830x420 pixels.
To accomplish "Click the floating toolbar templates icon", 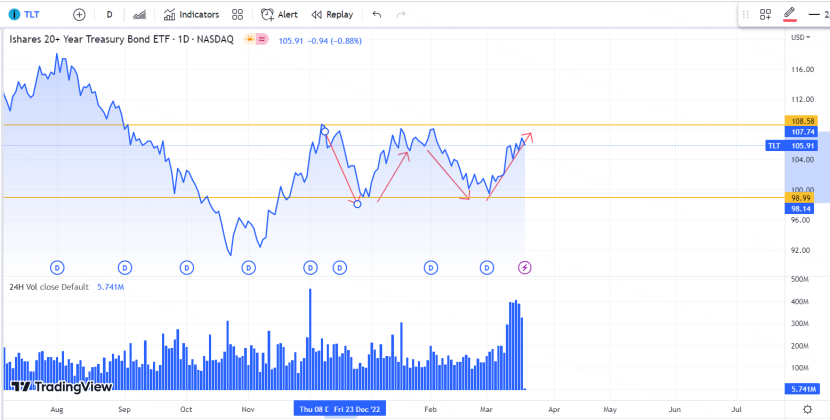I will [765, 14].
